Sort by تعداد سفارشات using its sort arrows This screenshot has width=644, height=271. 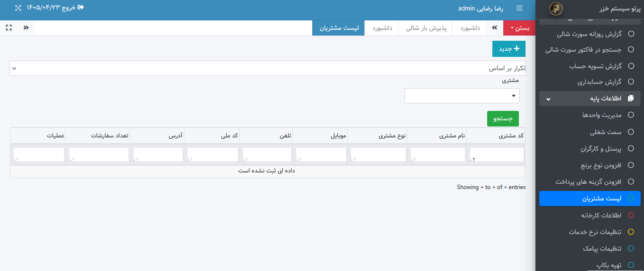72,160
